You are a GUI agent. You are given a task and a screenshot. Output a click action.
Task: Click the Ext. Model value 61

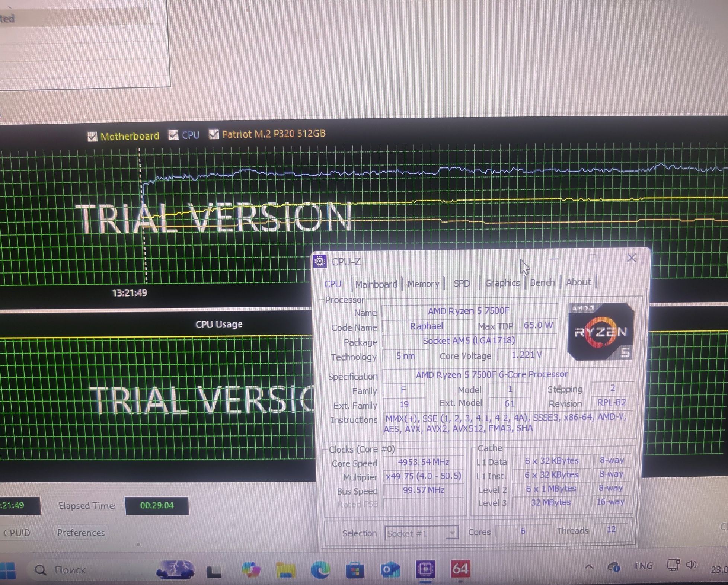[509, 403]
